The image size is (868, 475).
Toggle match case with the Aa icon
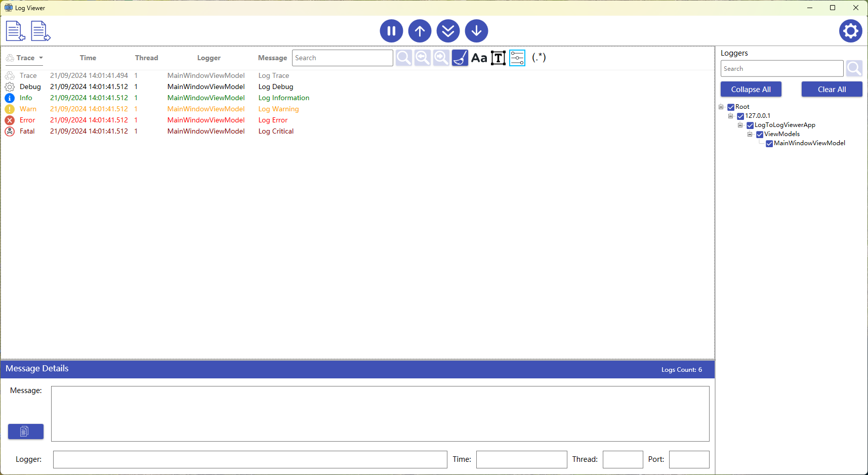pyautogui.click(x=479, y=58)
